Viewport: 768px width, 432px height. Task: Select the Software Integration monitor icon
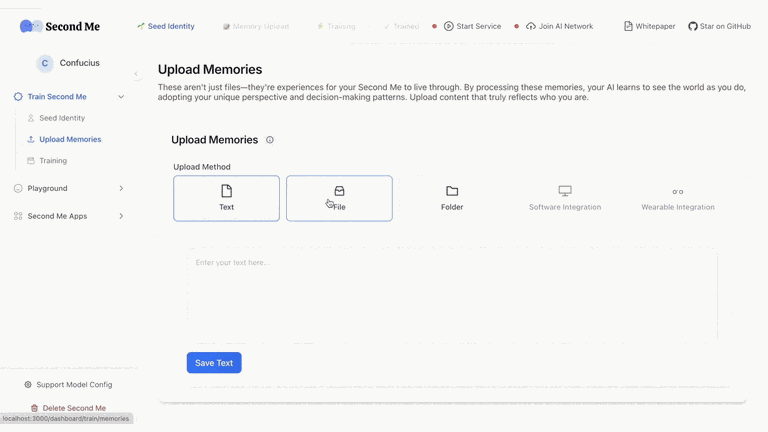565,191
